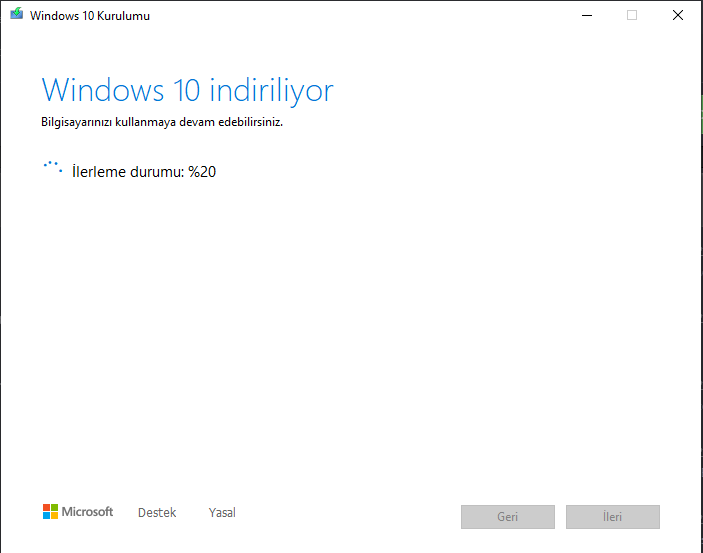Click the 'İlerleme durumu: %20' text
This screenshot has width=703, height=553.
pyautogui.click(x=144, y=172)
